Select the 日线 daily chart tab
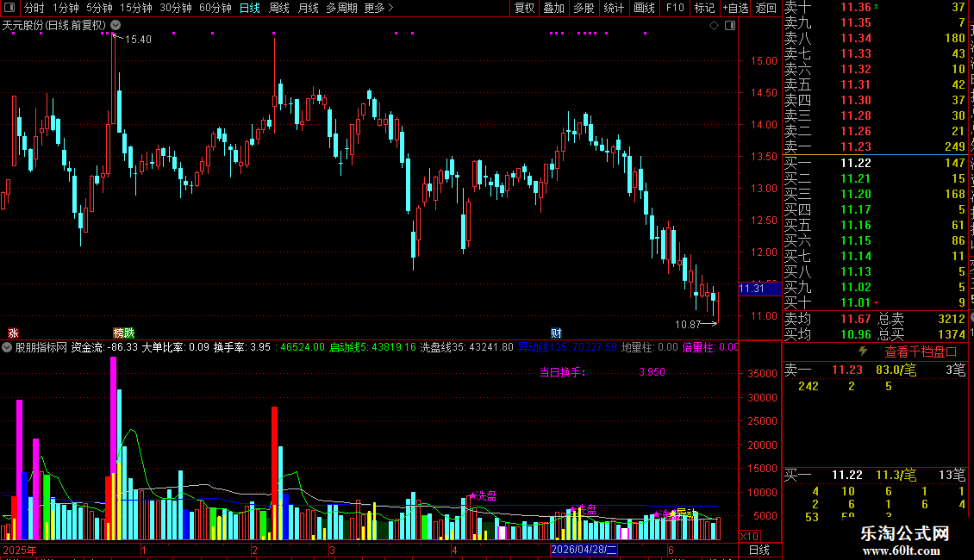The width and height of the screenshot is (974, 560). pos(250,8)
